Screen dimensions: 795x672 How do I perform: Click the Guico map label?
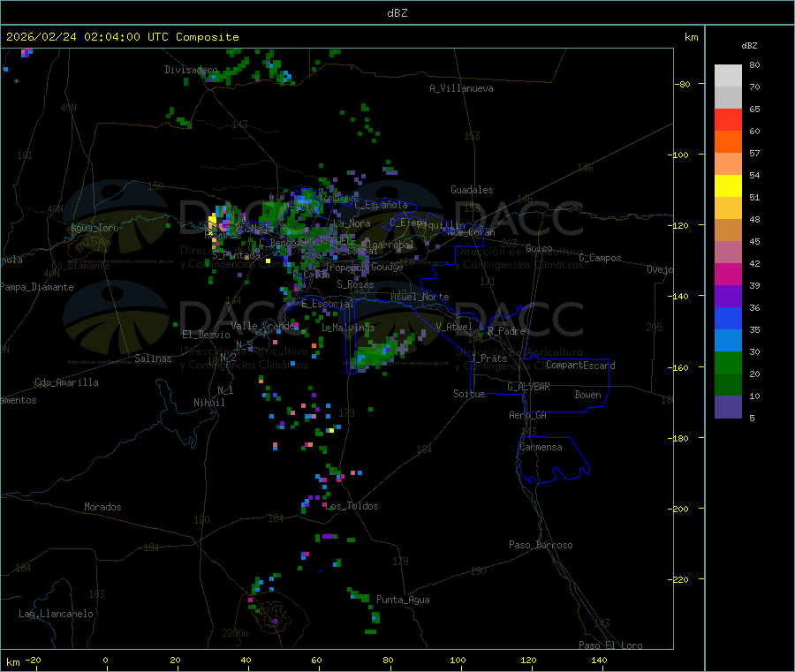[539, 248]
